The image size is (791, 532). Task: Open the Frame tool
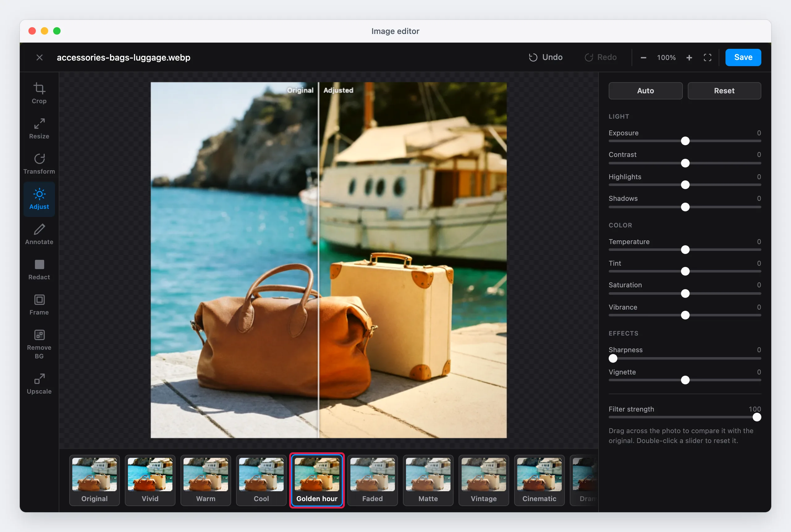(x=39, y=305)
